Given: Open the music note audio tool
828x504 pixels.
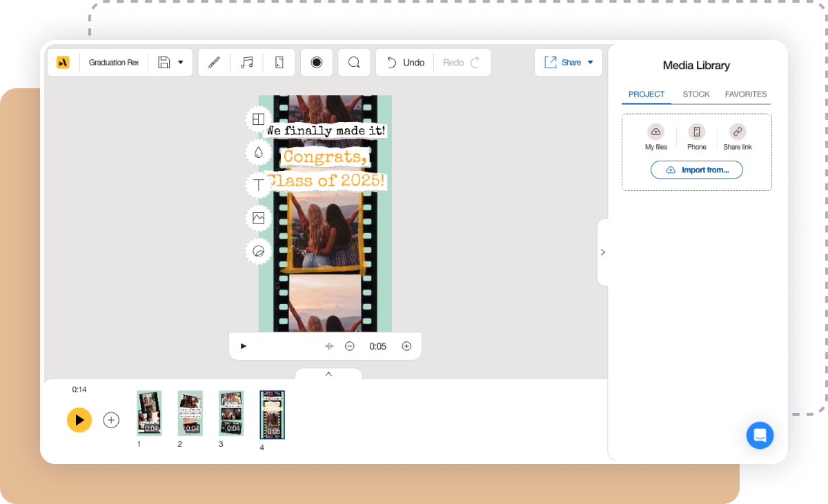Looking at the screenshot, I should 246,62.
